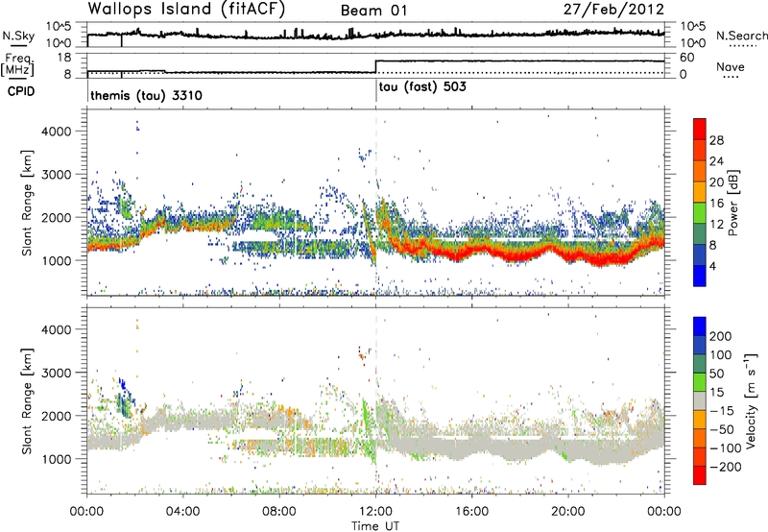
Task: Click the "Wallops Island (fitACF)" plot title
Action: tap(186, 10)
